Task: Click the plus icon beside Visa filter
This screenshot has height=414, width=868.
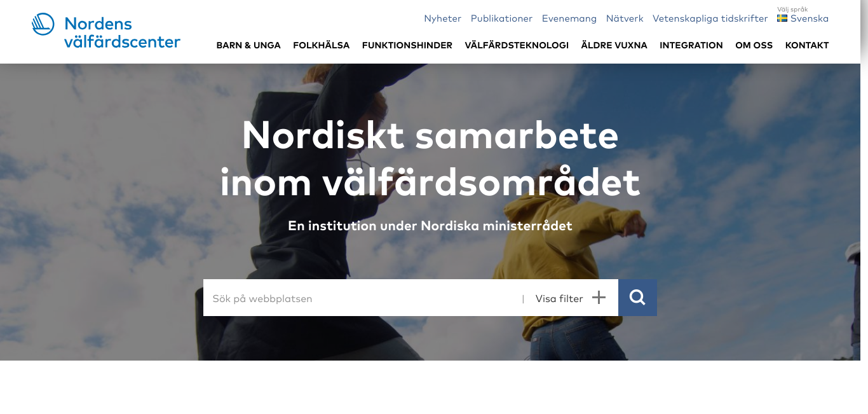Action: [599, 298]
